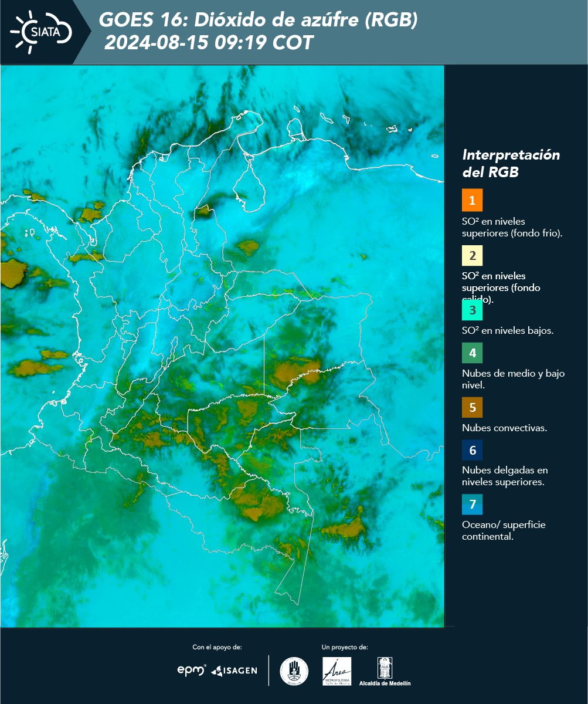Click the timestamp '2024-08-15 09:19 COT'
This screenshot has width=588, height=704.
pos(209,43)
